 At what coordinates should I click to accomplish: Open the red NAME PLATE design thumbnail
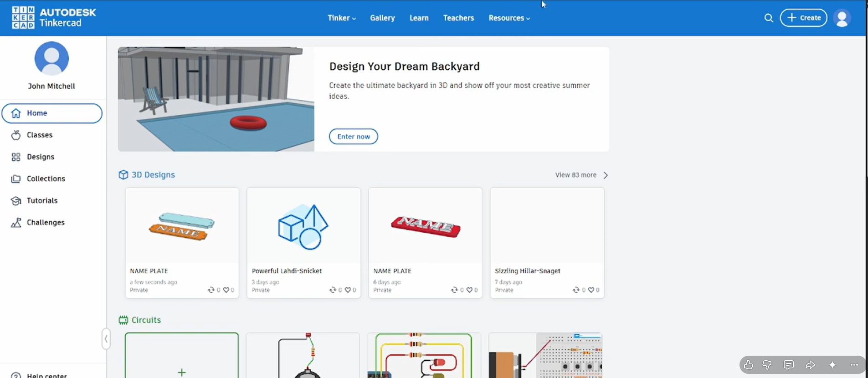point(425,226)
